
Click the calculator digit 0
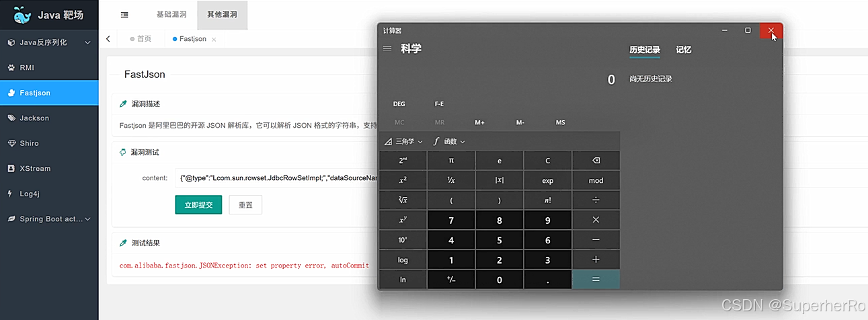pyautogui.click(x=500, y=280)
